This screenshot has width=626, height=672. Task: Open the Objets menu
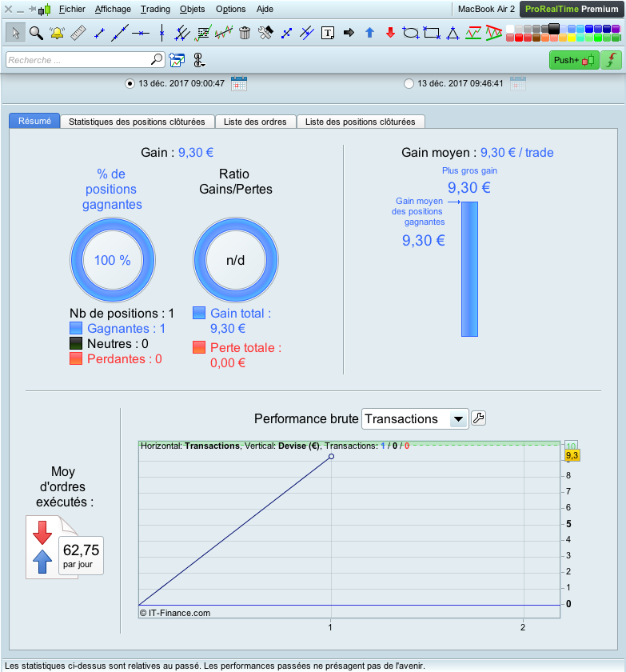[192, 9]
